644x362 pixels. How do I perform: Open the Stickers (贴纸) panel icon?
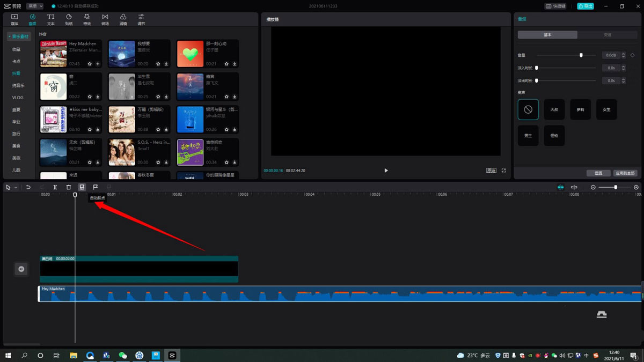[x=69, y=20]
